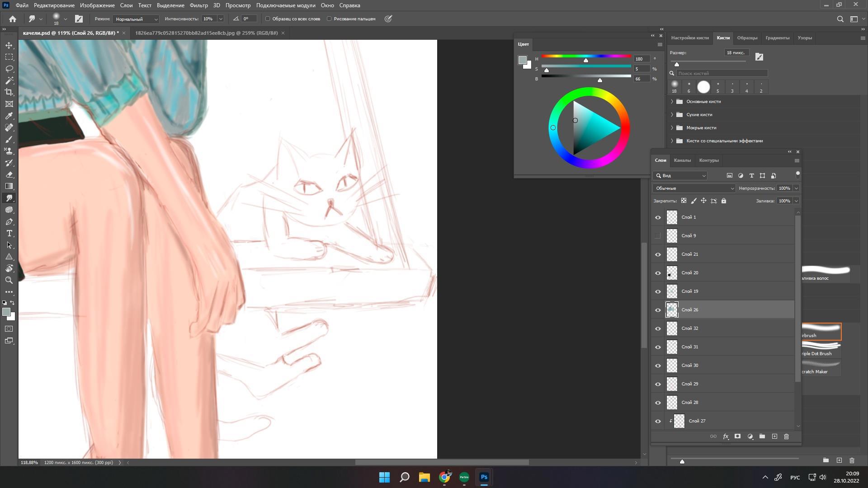Switch to the Каналы tab
The height and width of the screenshot is (488, 868).
click(x=682, y=160)
